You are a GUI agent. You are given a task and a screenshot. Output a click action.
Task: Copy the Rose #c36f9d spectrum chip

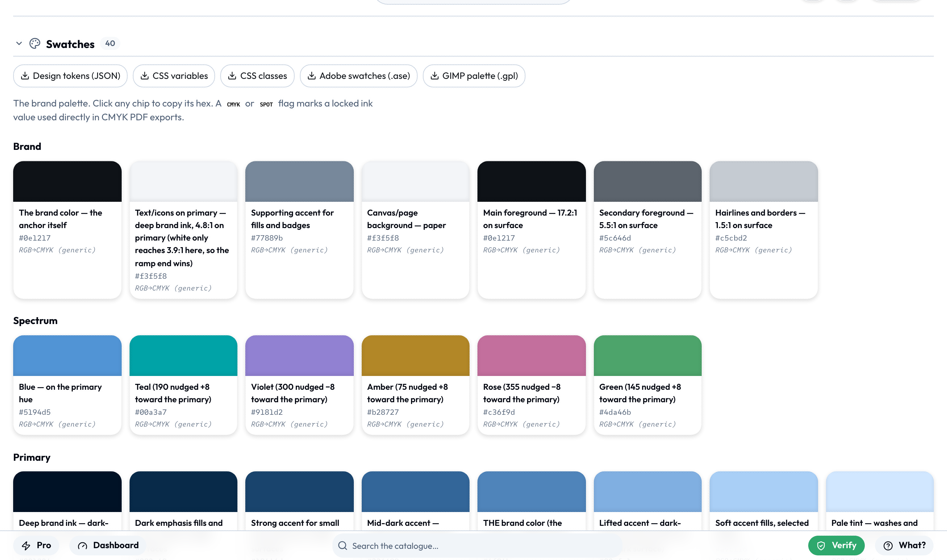point(531,385)
